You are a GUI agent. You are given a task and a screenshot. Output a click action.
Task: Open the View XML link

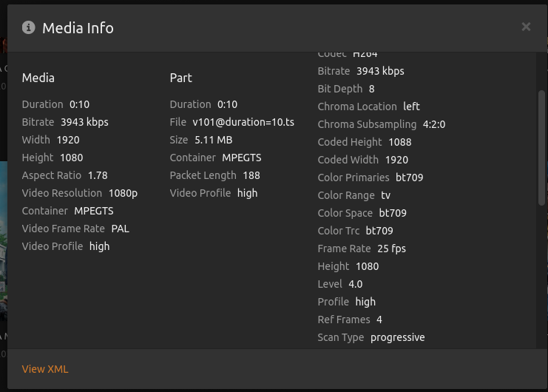click(x=45, y=369)
